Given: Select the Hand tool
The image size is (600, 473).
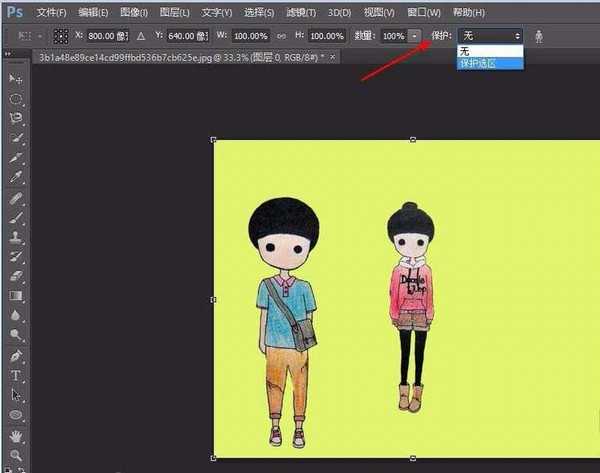Looking at the screenshot, I should (x=16, y=436).
